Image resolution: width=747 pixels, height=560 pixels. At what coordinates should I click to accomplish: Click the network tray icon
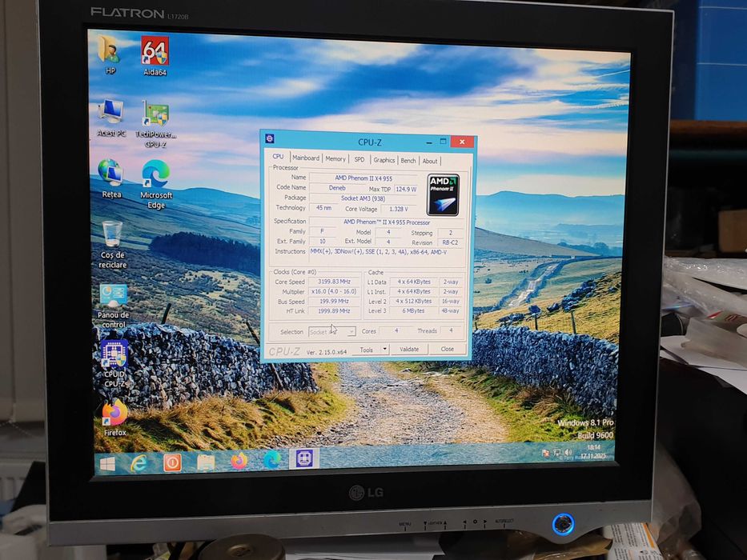[x=557, y=452]
